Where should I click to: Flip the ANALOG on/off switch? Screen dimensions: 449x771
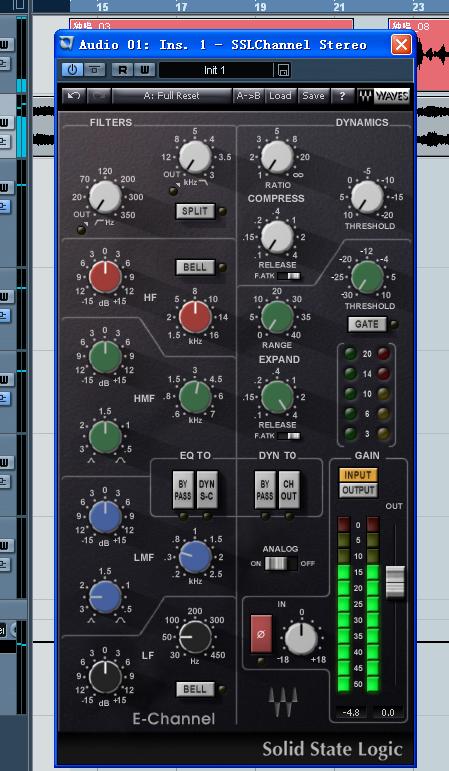[281, 563]
